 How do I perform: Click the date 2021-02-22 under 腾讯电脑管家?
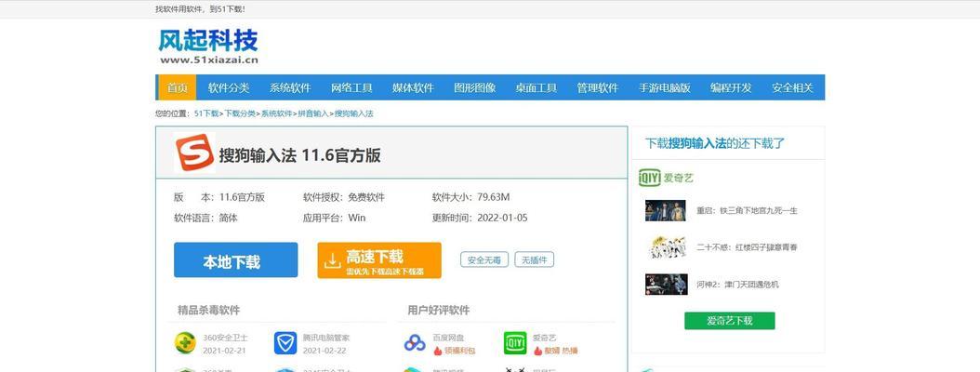324,352
